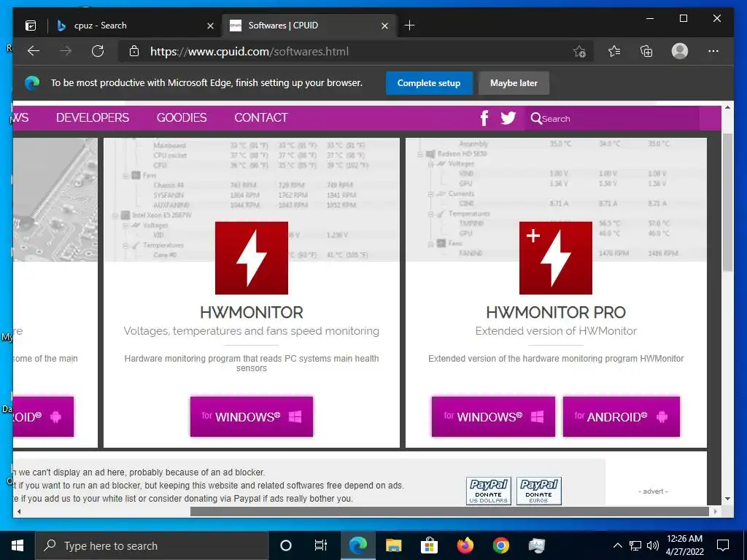Open Microsoft Store from taskbar
Image resolution: width=747 pixels, height=560 pixels.
tap(429, 545)
